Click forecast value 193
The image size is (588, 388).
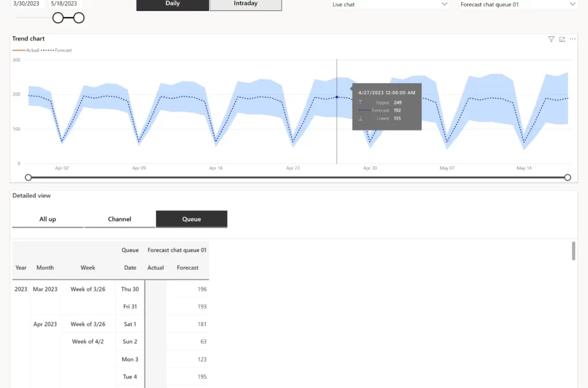(x=202, y=306)
